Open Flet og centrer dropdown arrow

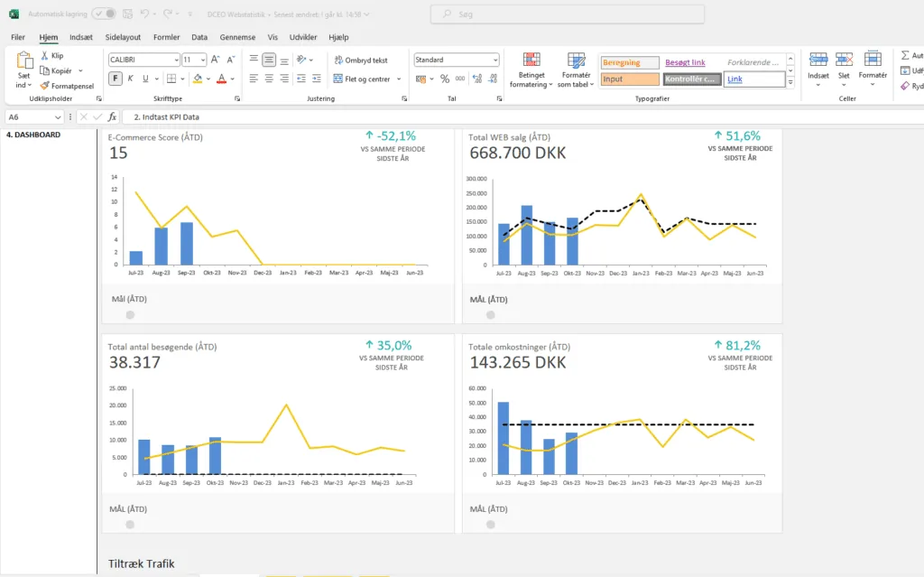(399, 79)
